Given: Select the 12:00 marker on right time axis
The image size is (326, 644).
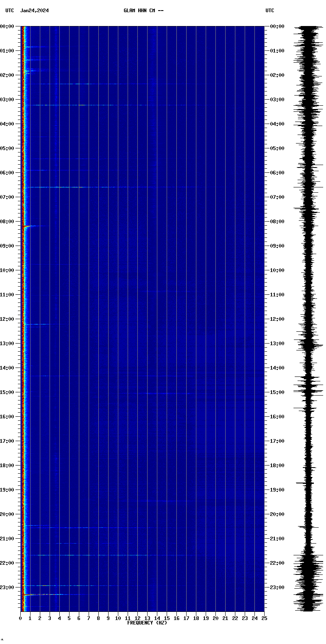Looking at the screenshot, I should tap(277, 319).
